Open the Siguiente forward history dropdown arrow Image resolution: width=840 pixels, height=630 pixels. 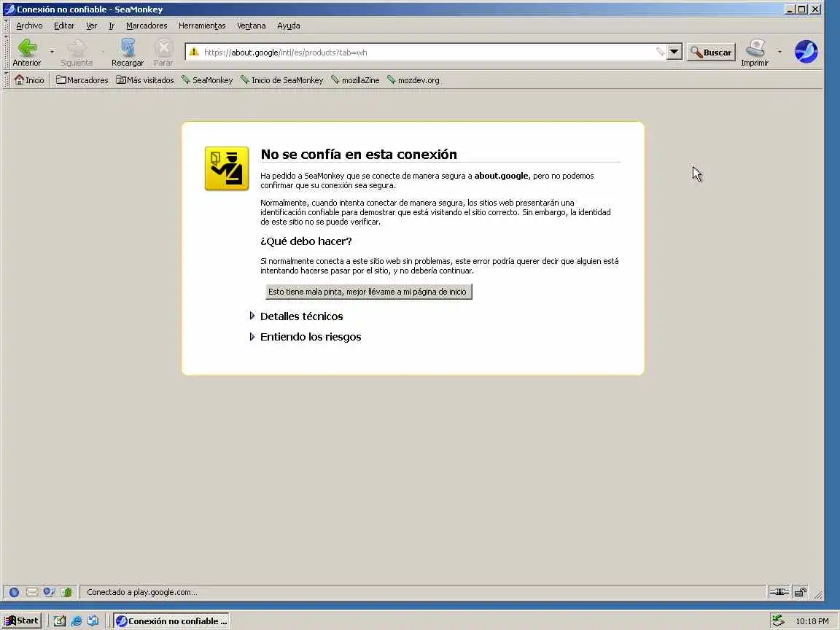coord(103,52)
